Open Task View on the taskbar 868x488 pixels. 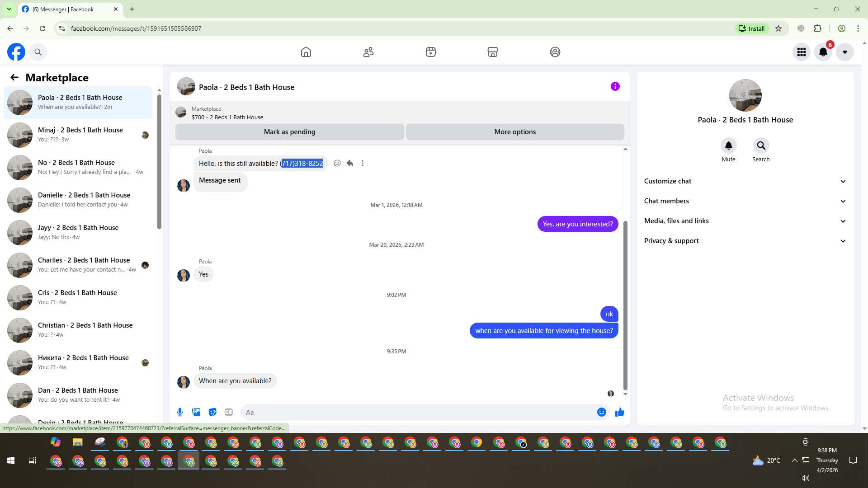click(x=33, y=460)
